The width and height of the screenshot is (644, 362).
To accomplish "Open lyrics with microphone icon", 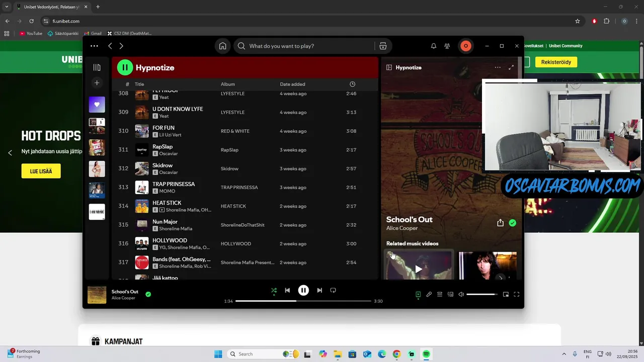I will (429, 295).
